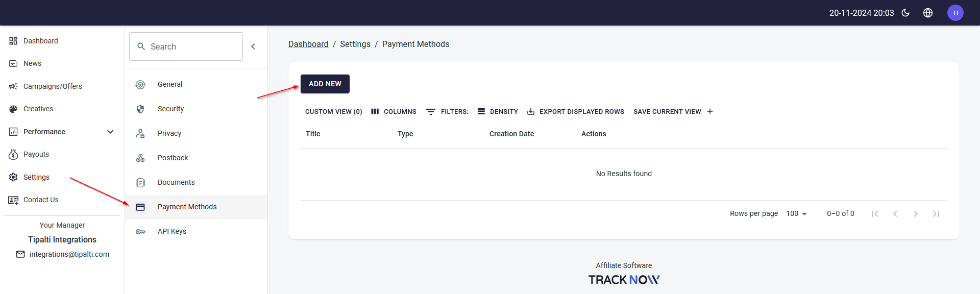Collapse the settings submenu with chevron
The width and height of the screenshot is (980, 294).
click(253, 46)
